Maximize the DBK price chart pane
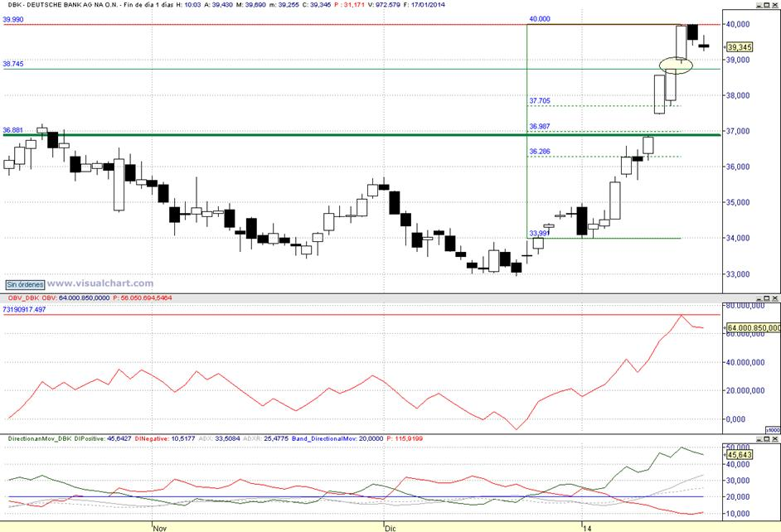 [767, 4]
